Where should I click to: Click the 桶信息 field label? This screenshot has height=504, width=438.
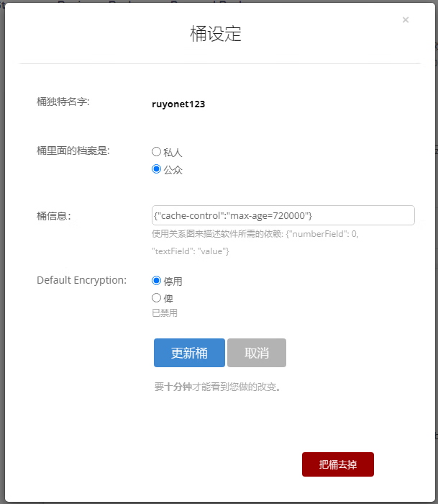point(54,215)
